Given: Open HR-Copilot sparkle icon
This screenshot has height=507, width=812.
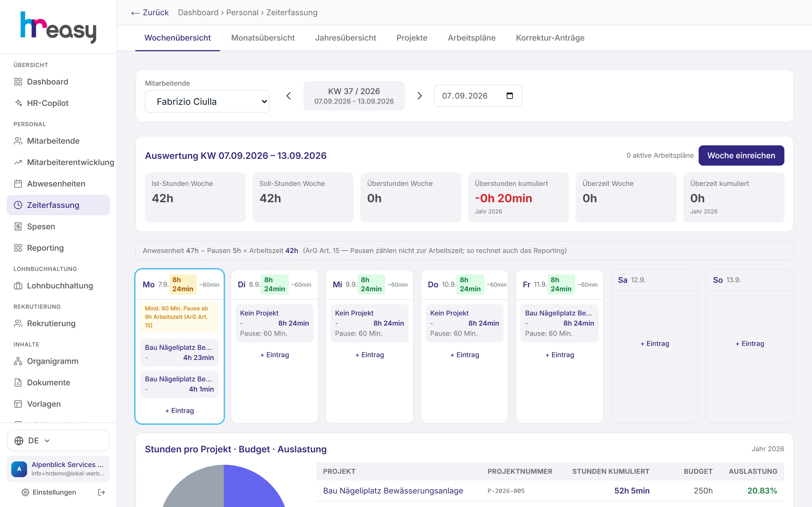Looking at the screenshot, I should [x=18, y=103].
